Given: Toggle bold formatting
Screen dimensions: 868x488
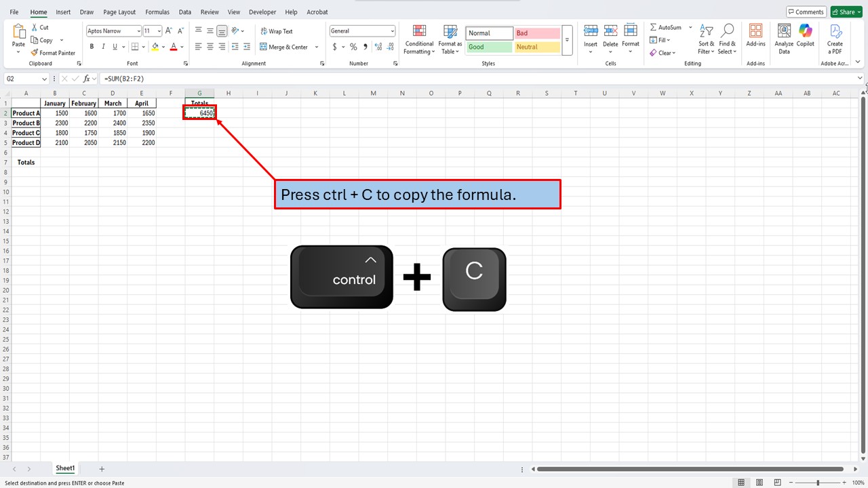Looking at the screenshot, I should click(x=92, y=46).
